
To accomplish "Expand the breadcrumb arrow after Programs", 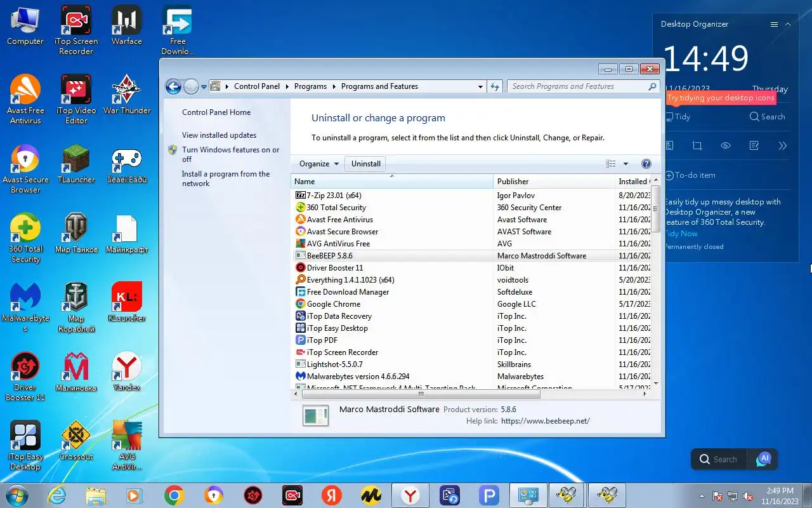I will click(x=334, y=86).
